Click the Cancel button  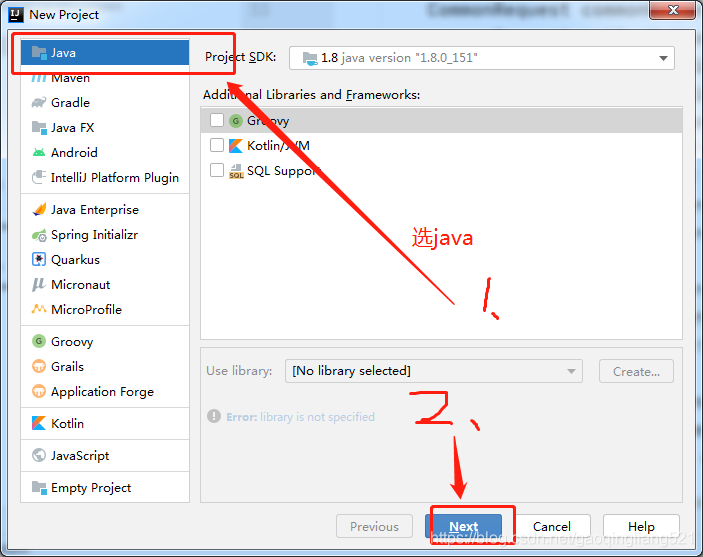[x=552, y=526]
